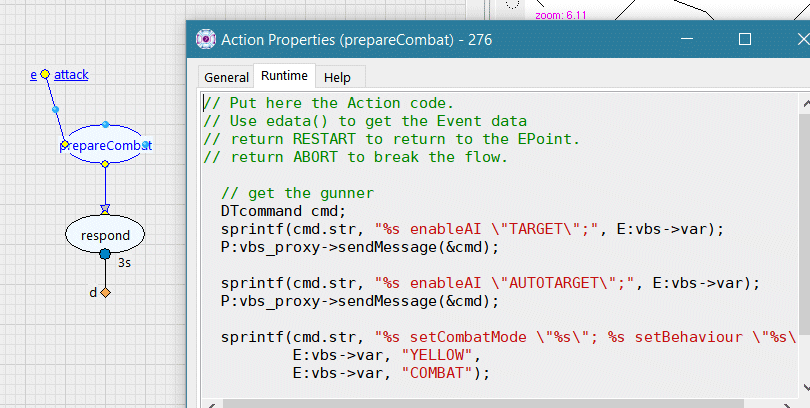
Task: Click the horizontal scrollbar under the code
Action: [x=500, y=403]
